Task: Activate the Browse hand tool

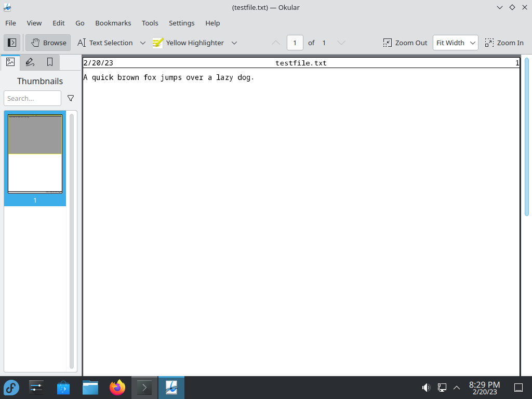Action: (48, 43)
